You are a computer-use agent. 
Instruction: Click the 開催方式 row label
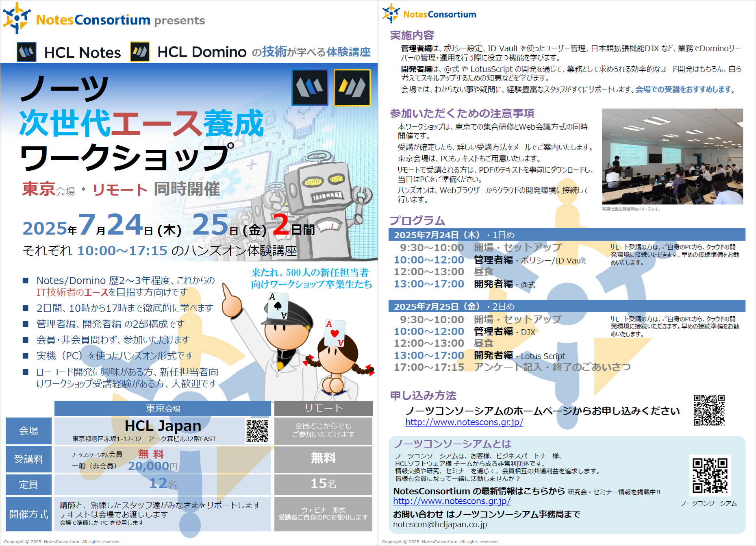click(x=28, y=514)
